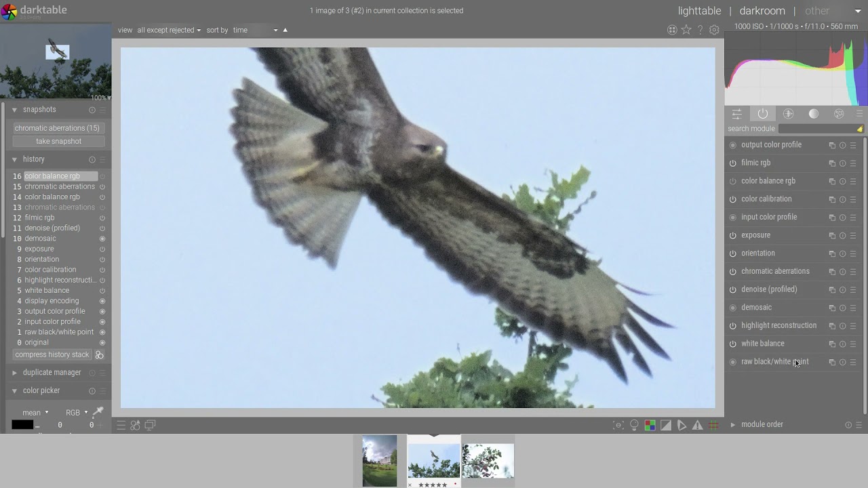Open the 'chromatic aberrations (15)' snapshot

(x=58, y=128)
